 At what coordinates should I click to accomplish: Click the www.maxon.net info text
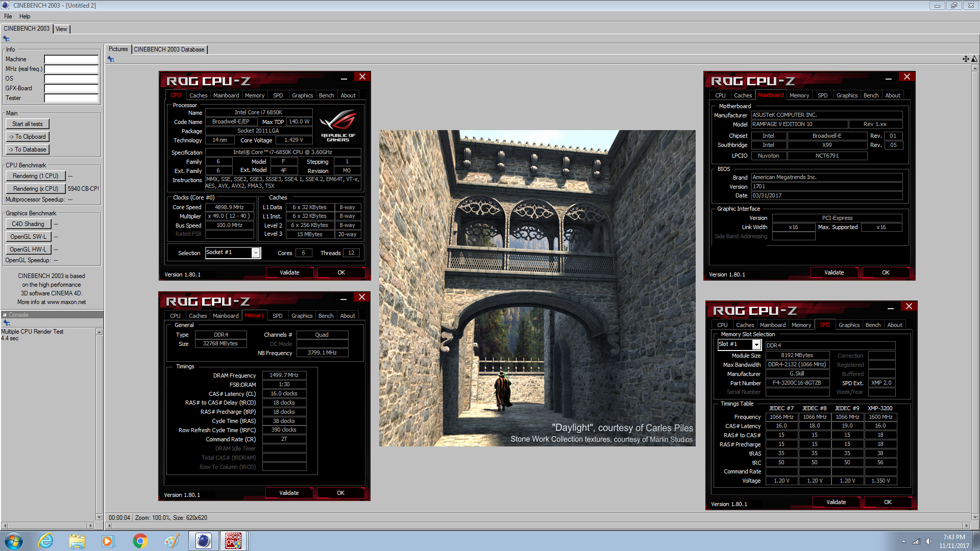(66, 302)
